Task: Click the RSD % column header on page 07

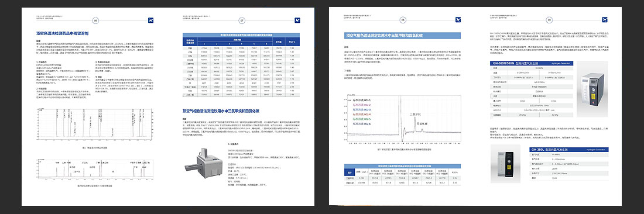Action: [292, 42]
